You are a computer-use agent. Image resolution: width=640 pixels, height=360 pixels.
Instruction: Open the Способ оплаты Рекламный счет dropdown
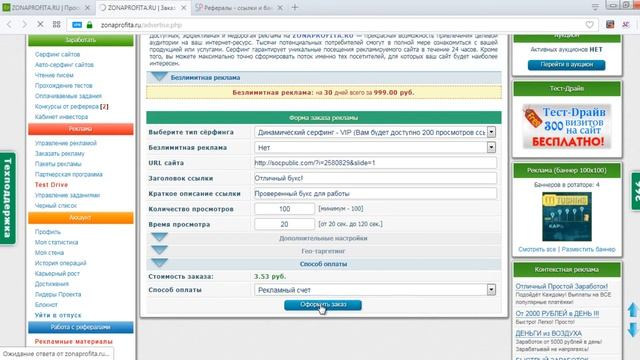pyautogui.click(x=375, y=290)
